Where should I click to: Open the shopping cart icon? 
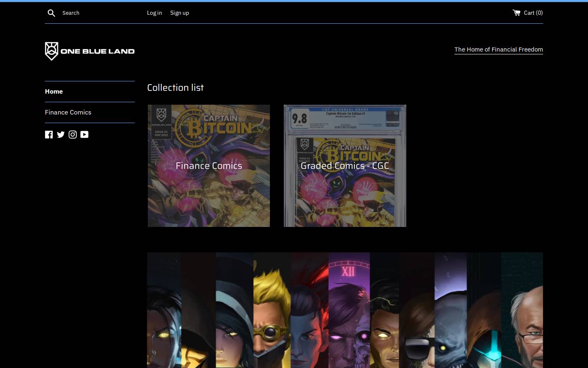coord(517,13)
